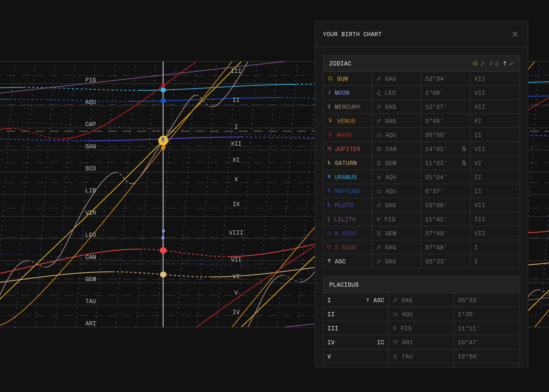Click the Pluto glyph in the PLUTO row
Image resolution: width=549 pixels, height=392 pixels.
click(x=329, y=205)
